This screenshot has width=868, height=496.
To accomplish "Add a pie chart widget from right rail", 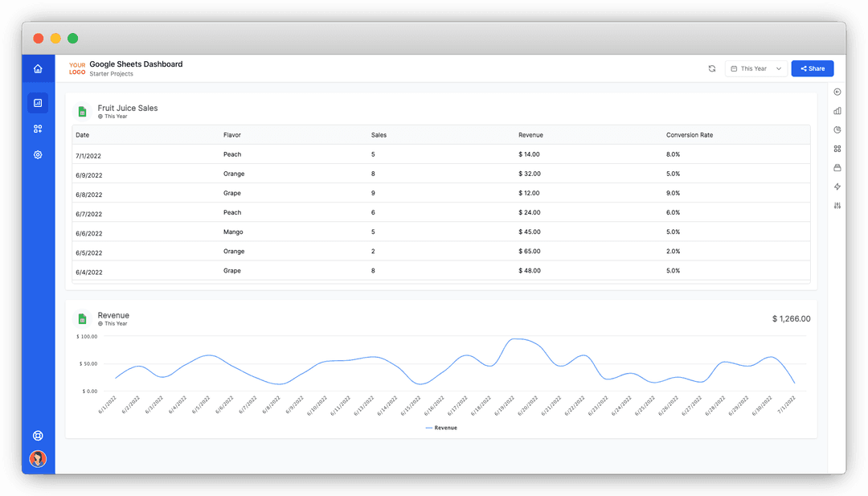I will 837,129.
